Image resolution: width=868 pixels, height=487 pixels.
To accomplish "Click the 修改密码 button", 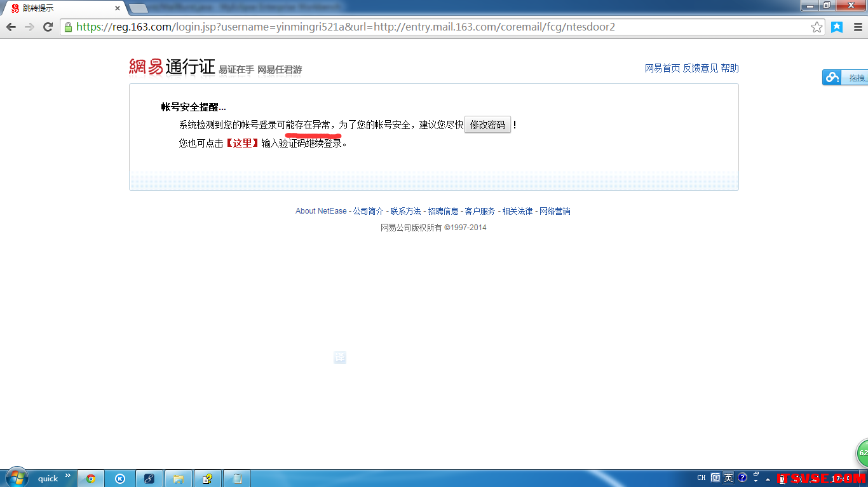I will pos(487,125).
